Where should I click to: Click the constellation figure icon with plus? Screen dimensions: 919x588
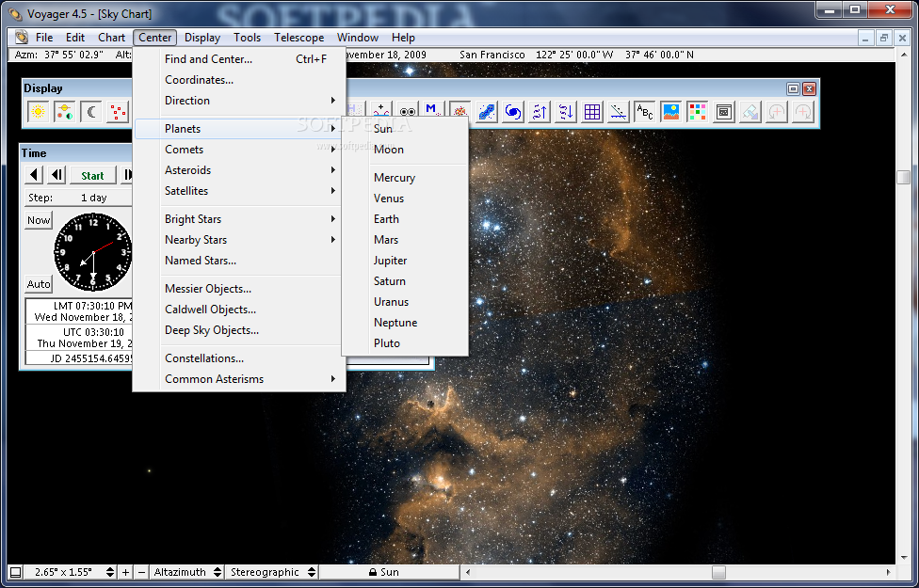381,111
